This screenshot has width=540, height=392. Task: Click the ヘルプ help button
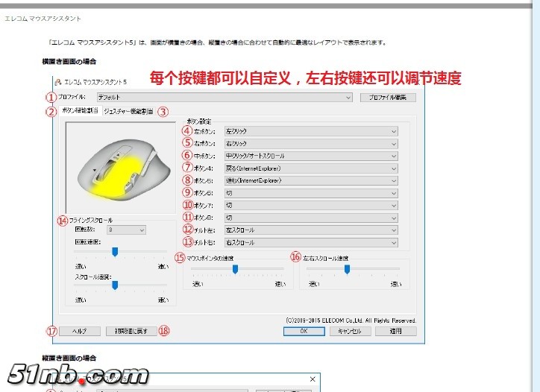(x=80, y=331)
